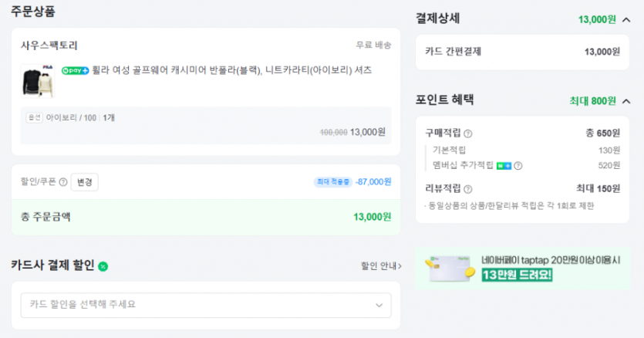Click the 휠라 여성 골프웨어 product title
This screenshot has width=644, height=338.
point(231,70)
